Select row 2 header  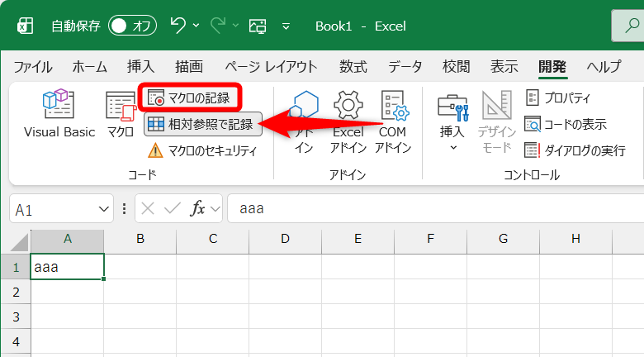tap(16, 292)
